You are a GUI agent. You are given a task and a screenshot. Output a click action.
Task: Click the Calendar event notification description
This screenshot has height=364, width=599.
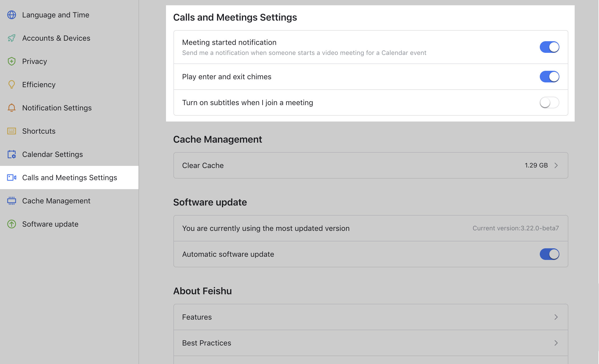(304, 53)
